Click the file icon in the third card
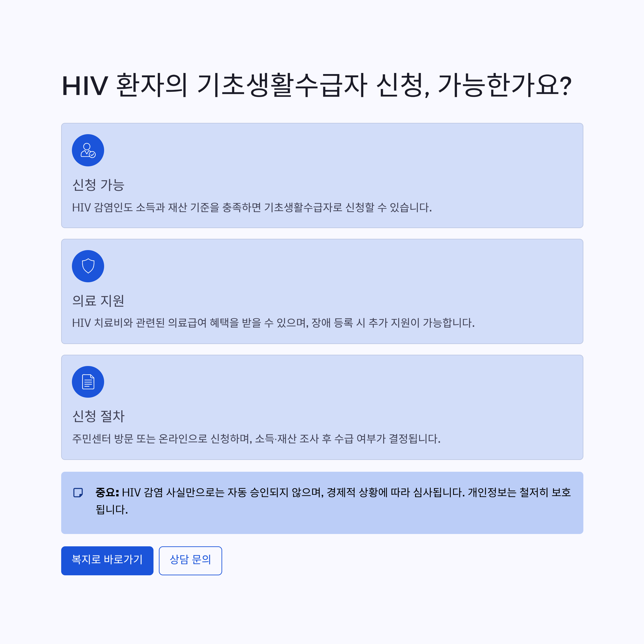This screenshot has height=644, width=644. coord(88,381)
